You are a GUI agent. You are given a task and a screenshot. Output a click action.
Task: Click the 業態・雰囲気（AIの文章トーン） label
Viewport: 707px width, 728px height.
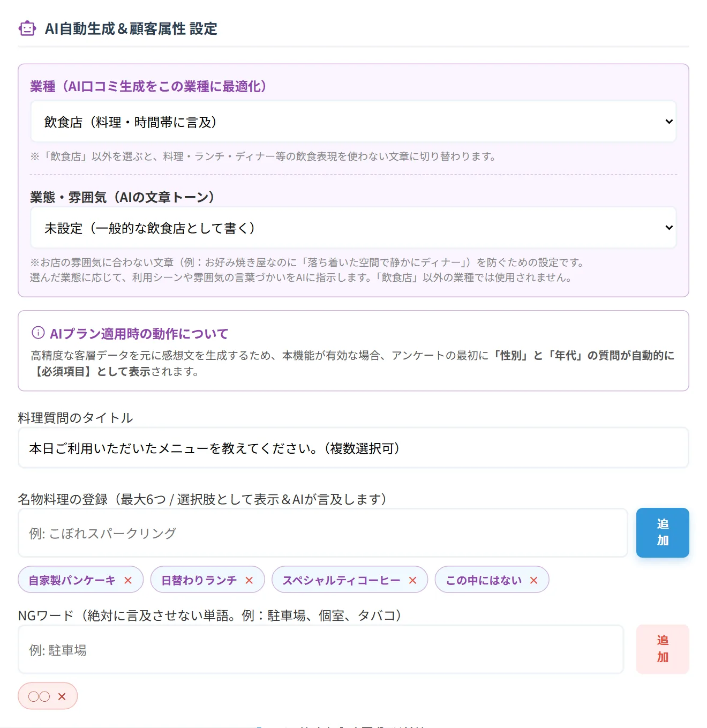click(x=123, y=197)
